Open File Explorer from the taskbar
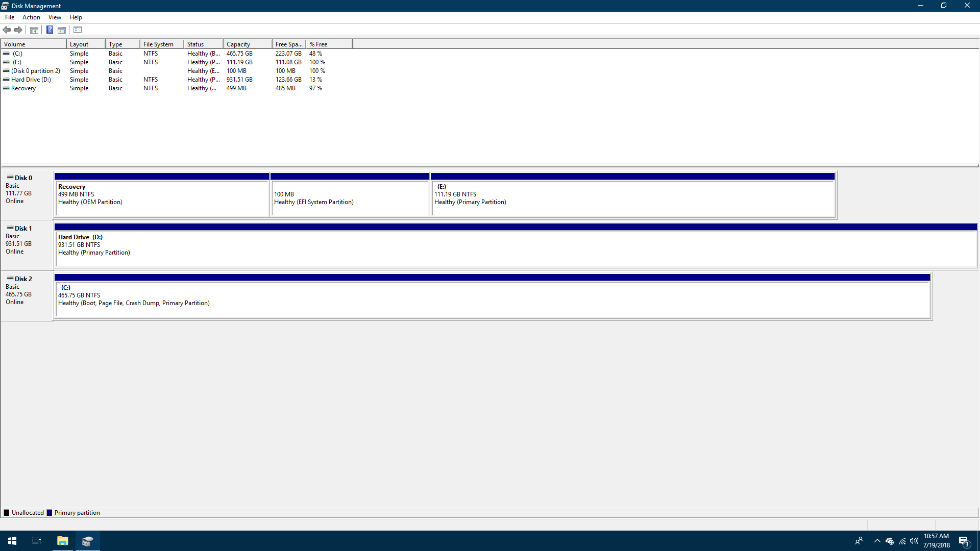This screenshot has width=980, height=551. tap(62, 541)
